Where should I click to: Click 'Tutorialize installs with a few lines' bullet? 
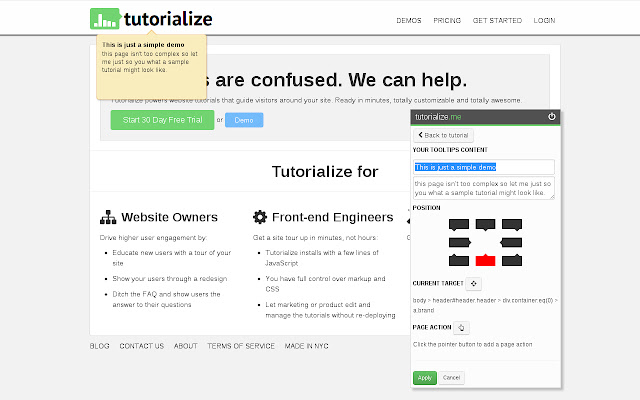322,258
